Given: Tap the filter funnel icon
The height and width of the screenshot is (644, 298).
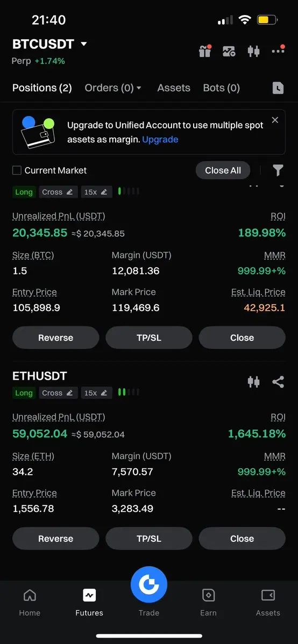Looking at the screenshot, I should click(278, 170).
